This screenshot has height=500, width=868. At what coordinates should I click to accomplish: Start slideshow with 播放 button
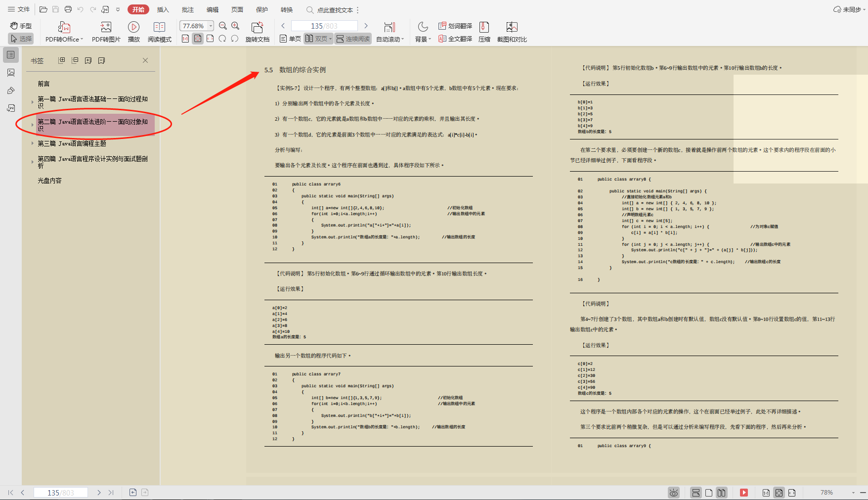coord(133,32)
